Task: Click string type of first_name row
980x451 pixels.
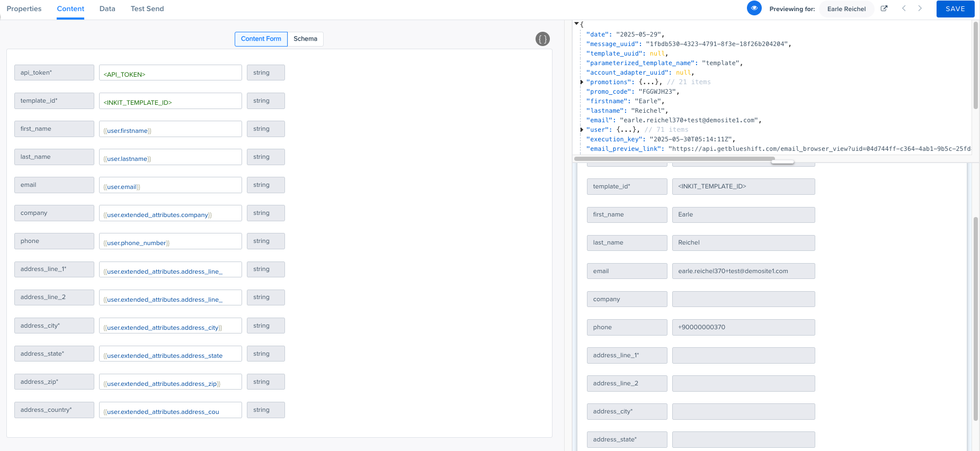Action: (266, 129)
